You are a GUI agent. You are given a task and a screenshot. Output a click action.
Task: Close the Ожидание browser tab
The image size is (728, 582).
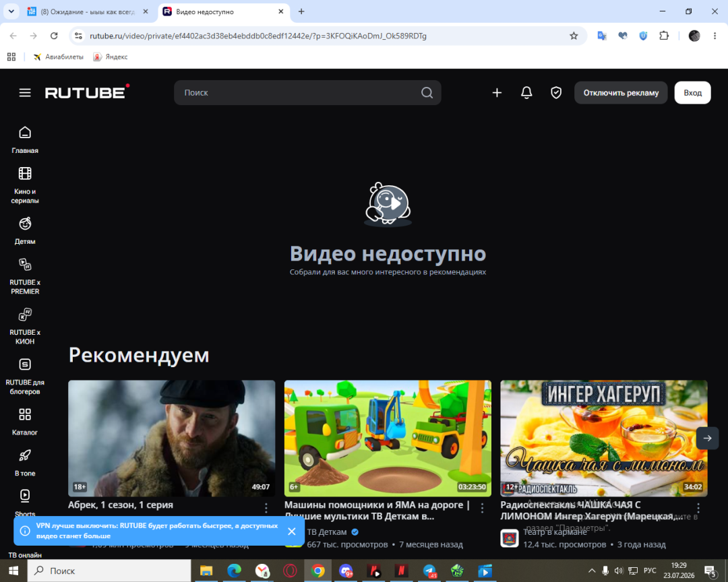pos(146,11)
